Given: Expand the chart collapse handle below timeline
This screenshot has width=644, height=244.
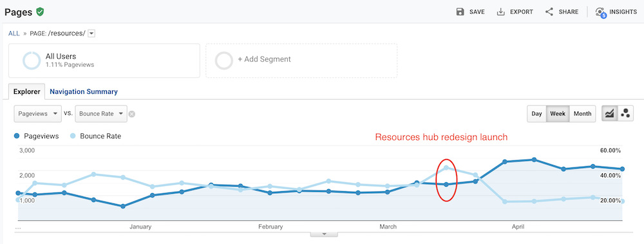Looking at the screenshot, I should coord(324,234).
